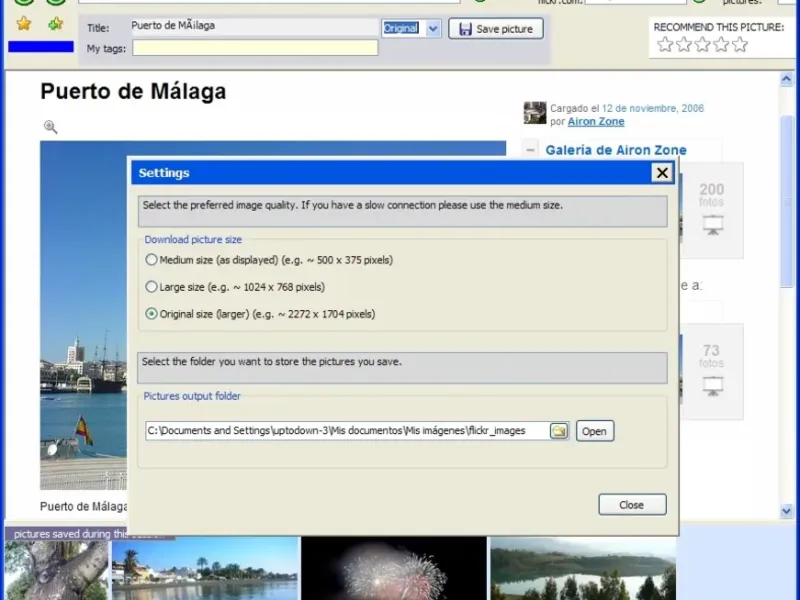Collapse the Galeria de Airon Zone section
The width and height of the screenshot is (800, 600).
pyautogui.click(x=531, y=150)
